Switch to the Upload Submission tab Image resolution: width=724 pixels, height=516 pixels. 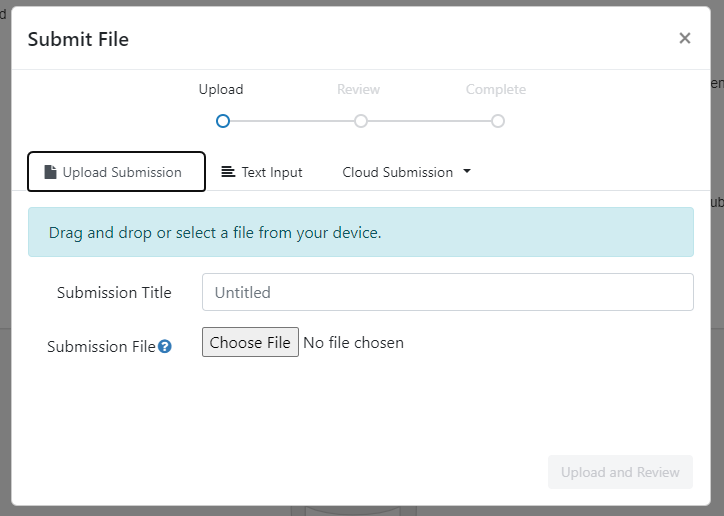click(117, 172)
